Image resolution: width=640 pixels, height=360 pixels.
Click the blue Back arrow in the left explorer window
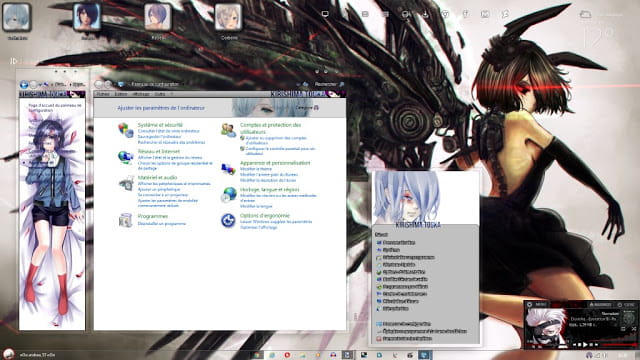24,84
